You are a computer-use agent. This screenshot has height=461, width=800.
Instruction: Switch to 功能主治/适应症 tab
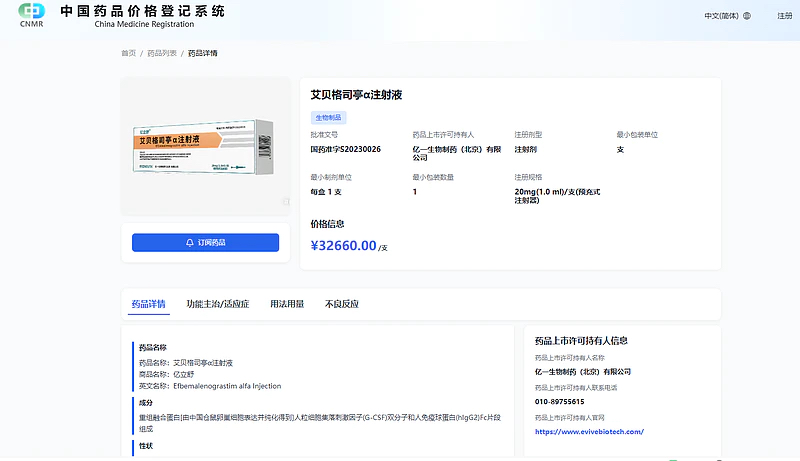click(x=218, y=304)
